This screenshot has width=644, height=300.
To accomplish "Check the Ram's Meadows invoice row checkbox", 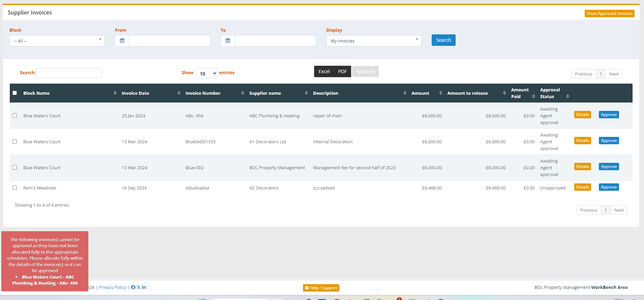I will 15,188.
